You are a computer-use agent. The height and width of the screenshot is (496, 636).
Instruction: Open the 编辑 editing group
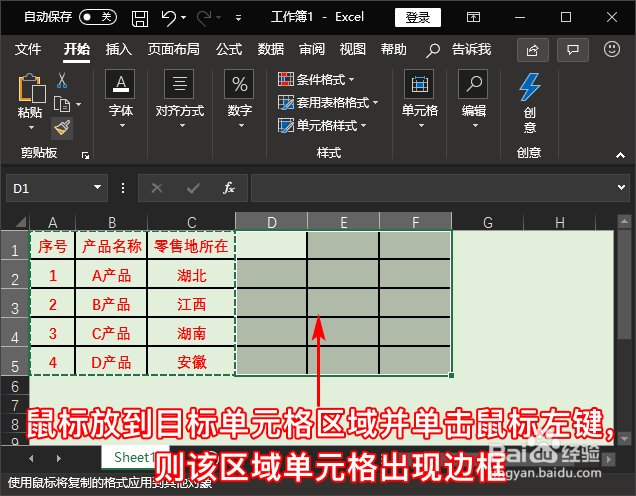[x=473, y=99]
